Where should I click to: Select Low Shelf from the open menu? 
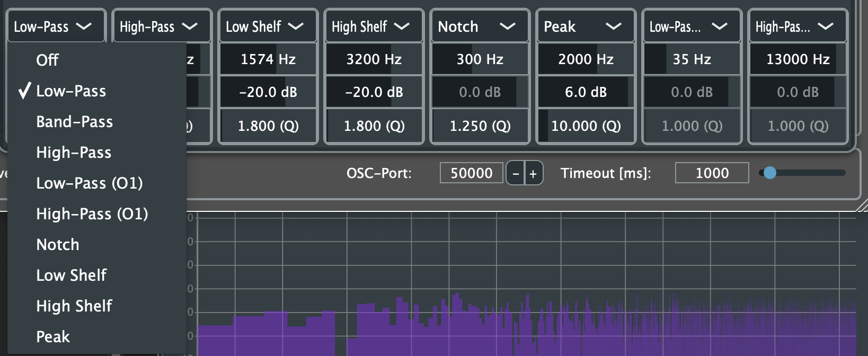72,275
